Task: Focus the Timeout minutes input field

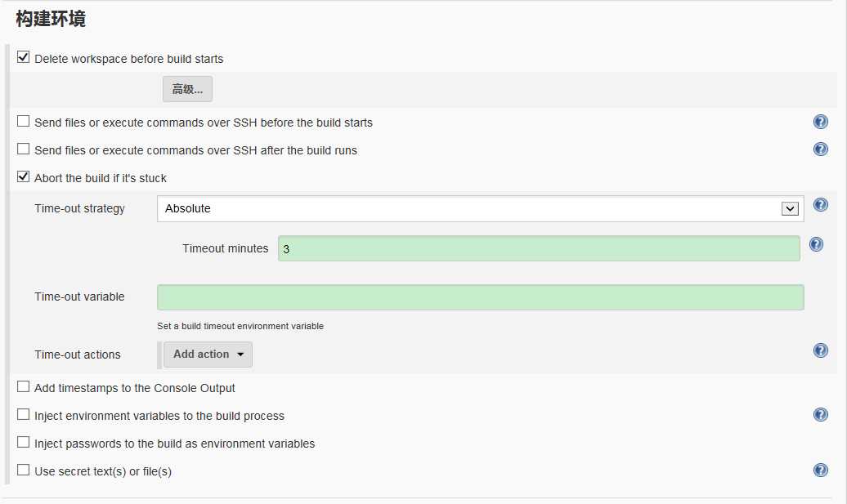Action: tap(539, 249)
